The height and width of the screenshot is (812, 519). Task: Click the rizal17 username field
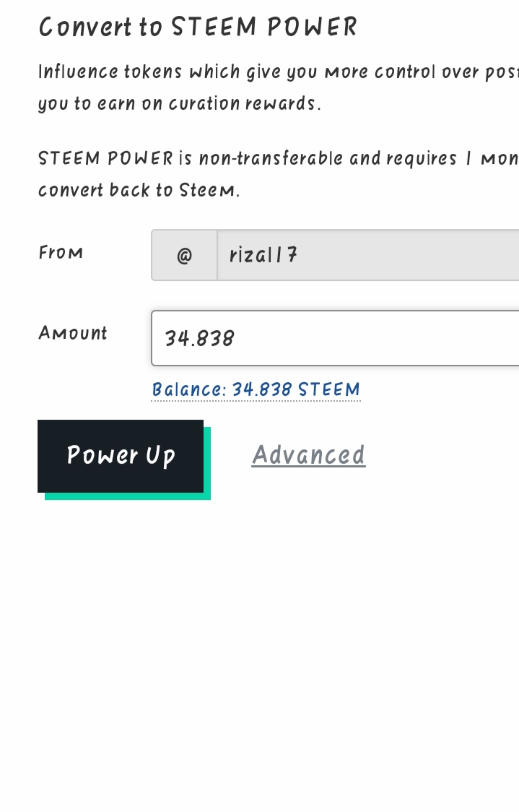[x=368, y=255]
